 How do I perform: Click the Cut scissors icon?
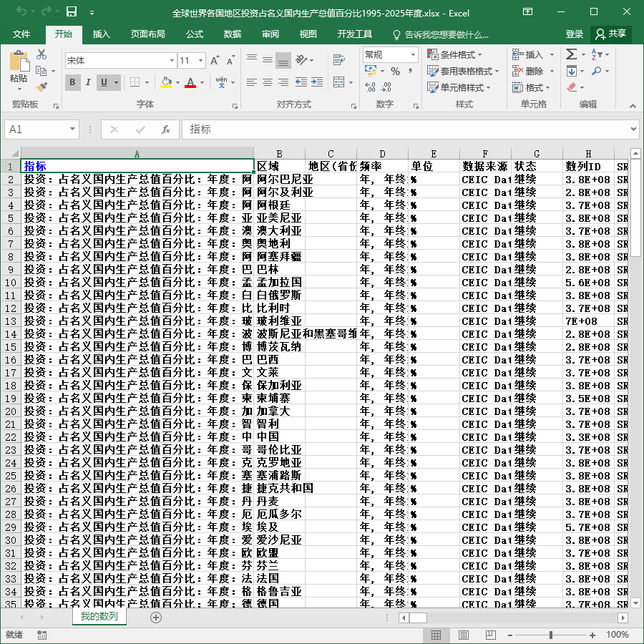pos(42,54)
